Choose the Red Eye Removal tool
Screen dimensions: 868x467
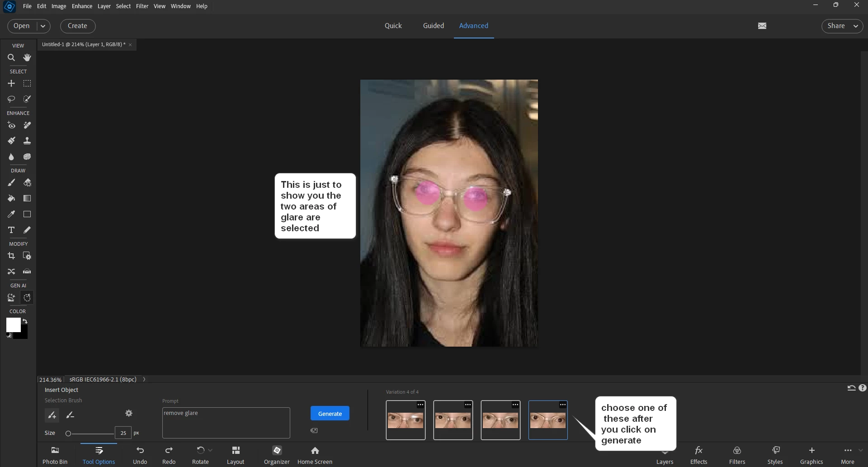[11, 125]
